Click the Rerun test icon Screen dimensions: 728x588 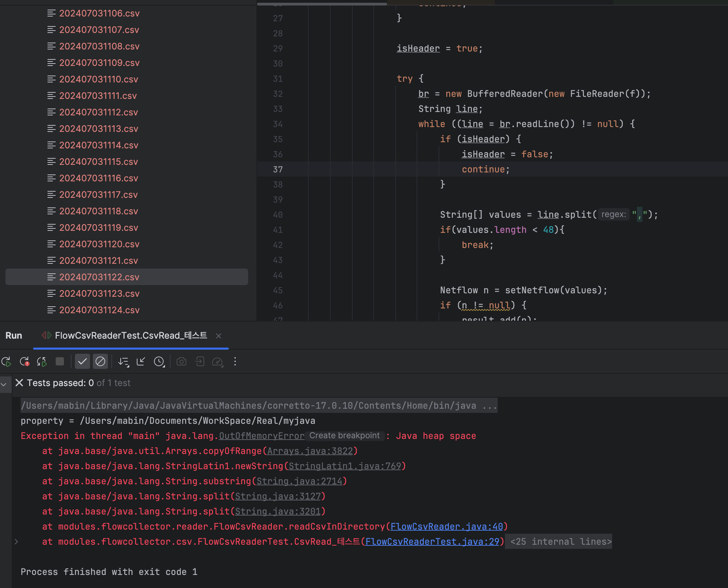(x=7, y=362)
